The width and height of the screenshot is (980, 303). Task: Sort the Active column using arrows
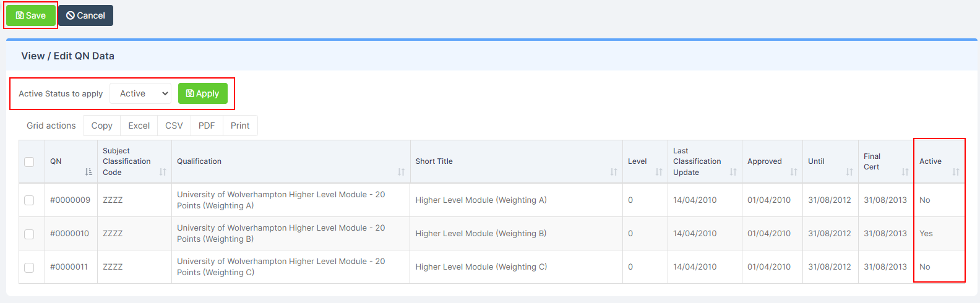[x=956, y=172]
